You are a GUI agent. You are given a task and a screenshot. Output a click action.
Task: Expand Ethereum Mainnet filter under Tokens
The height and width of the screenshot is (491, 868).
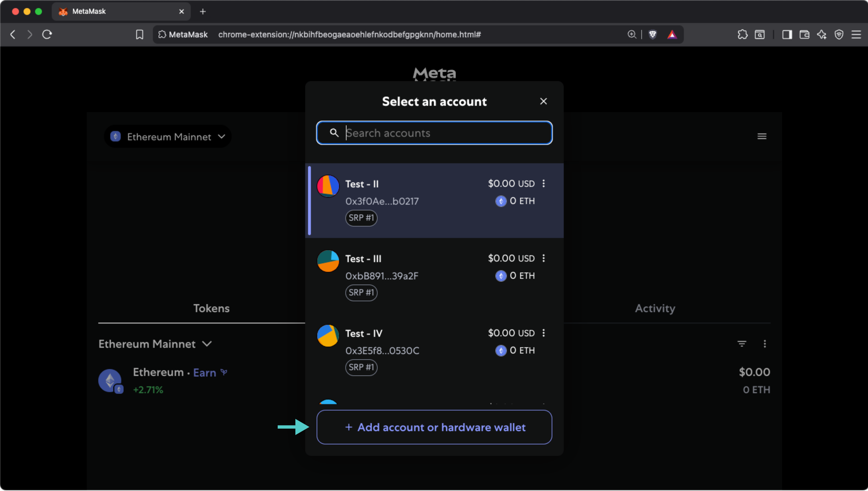tap(155, 344)
